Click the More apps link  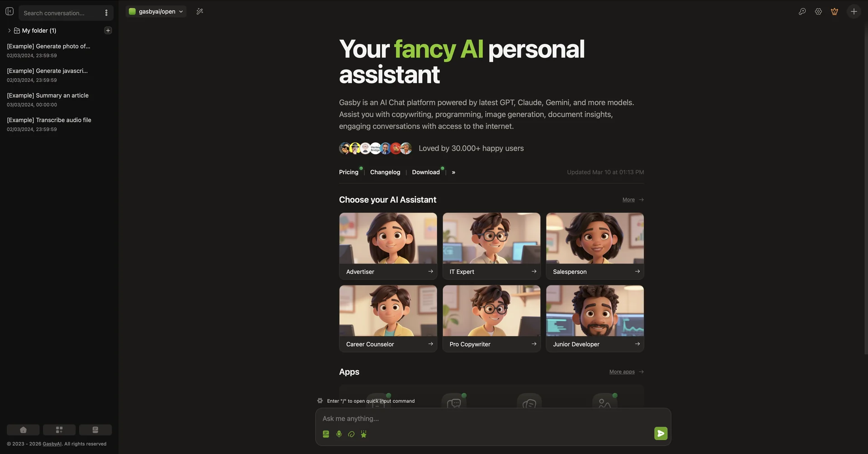tap(627, 372)
